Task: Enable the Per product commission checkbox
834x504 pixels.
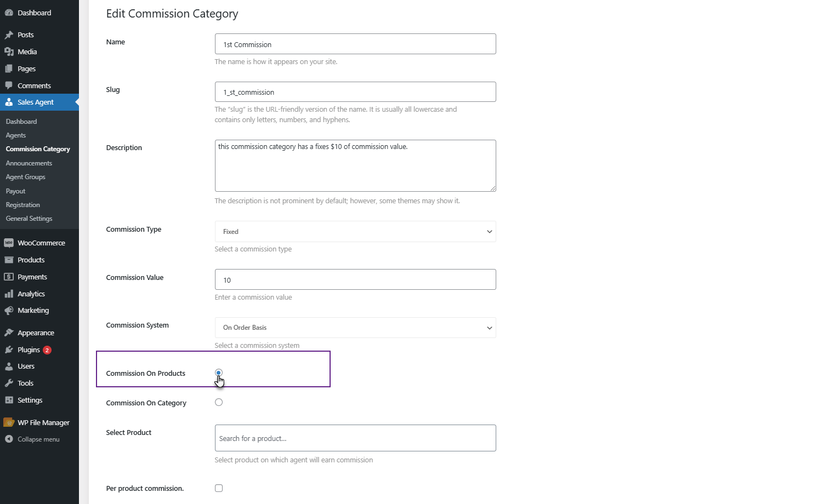Action: [219, 488]
